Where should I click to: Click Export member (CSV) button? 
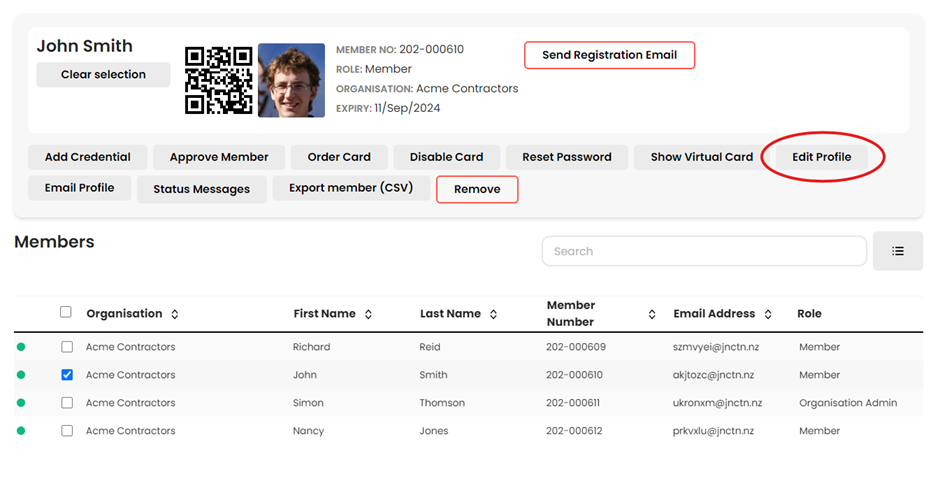pyautogui.click(x=351, y=188)
